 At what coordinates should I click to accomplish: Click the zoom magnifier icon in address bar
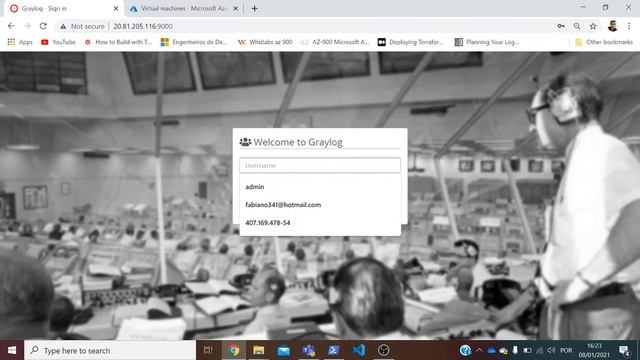click(x=577, y=26)
